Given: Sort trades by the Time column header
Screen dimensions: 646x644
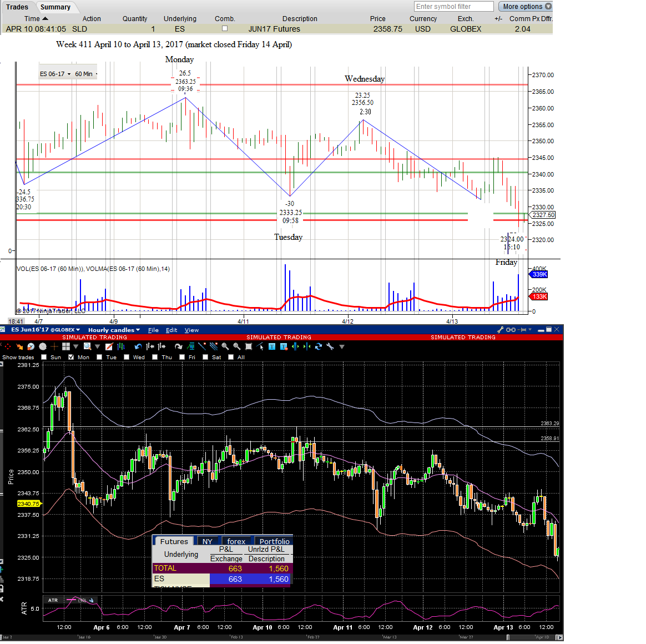Looking at the screenshot, I should point(36,18).
